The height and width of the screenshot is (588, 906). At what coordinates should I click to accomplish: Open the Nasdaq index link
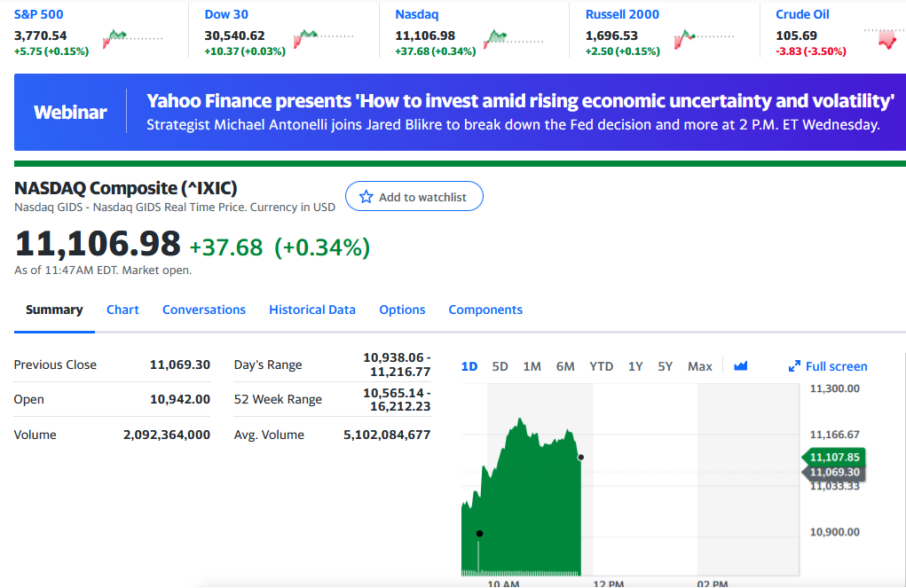pyautogui.click(x=416, y=14)
